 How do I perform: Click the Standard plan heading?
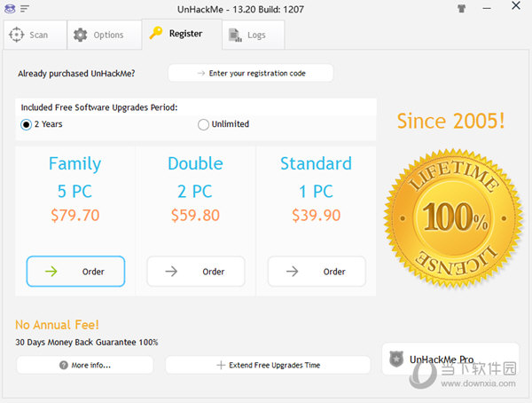click(316, 163)
